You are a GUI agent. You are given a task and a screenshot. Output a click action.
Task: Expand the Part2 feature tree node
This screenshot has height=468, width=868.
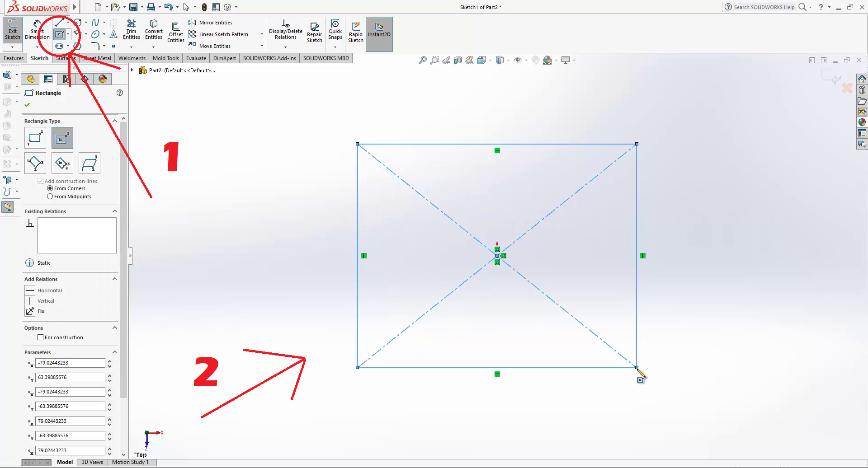(x=132, y=70)
